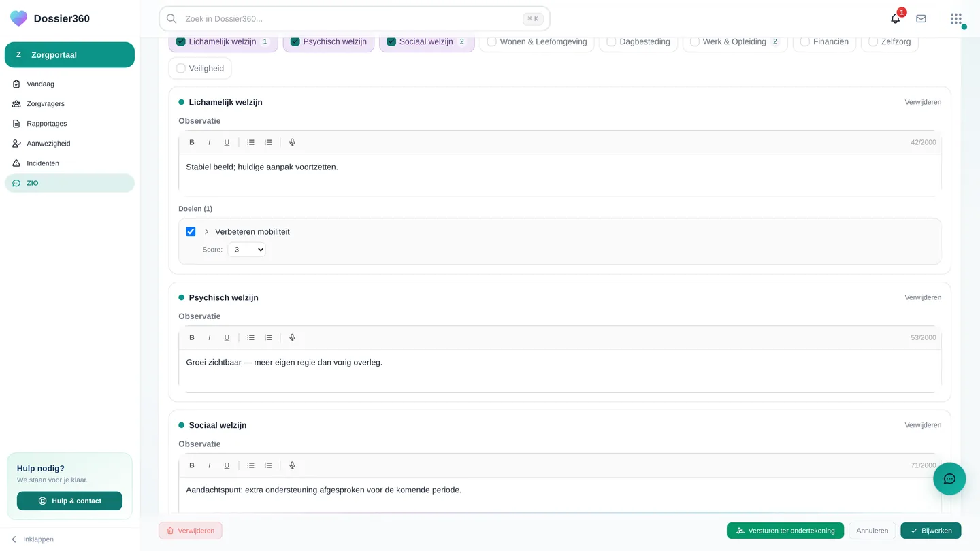
Task: Click the red Verwijderen button at bottom
Action: [191, 531]
